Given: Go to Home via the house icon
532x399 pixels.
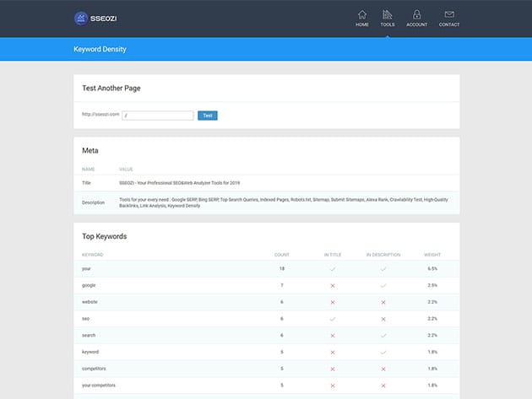Looking at the screenshot, I should (362, 14).
